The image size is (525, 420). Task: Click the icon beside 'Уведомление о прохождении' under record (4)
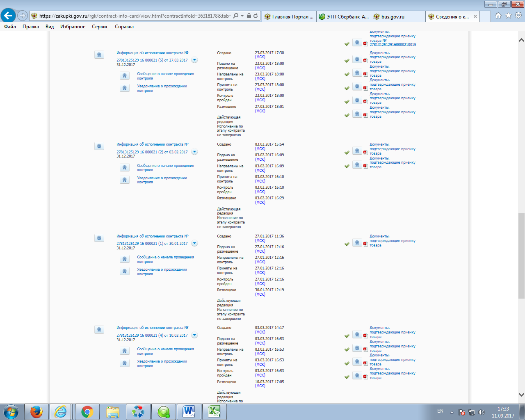pos(125,363)
